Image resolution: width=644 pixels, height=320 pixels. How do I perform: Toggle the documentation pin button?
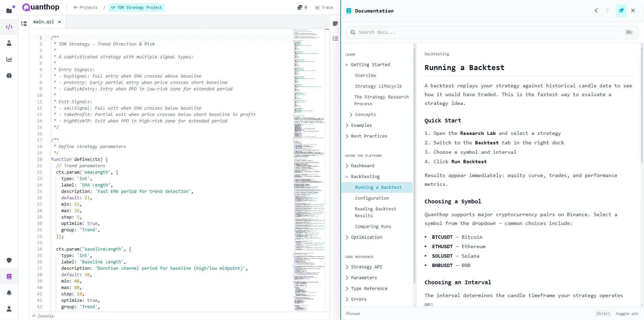point(621,10)
